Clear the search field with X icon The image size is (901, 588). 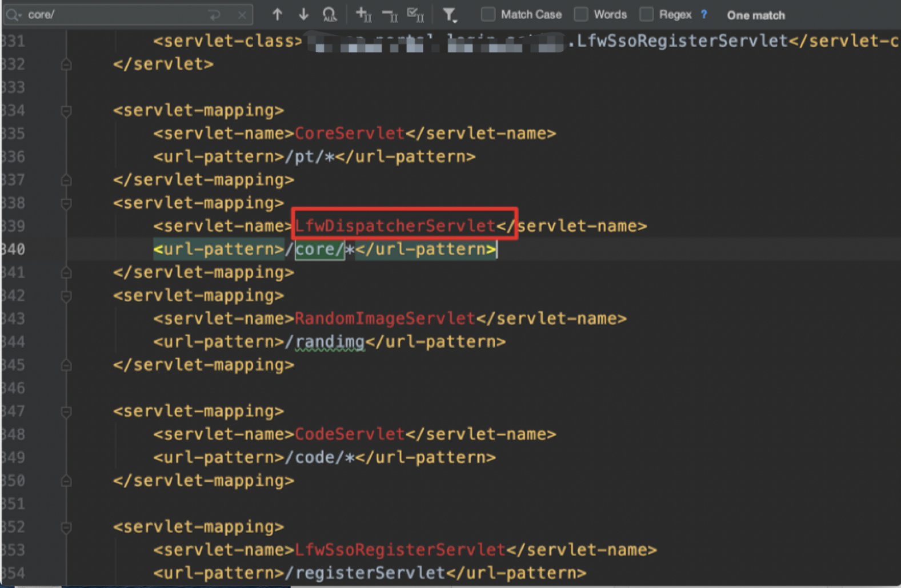(242, 15)
